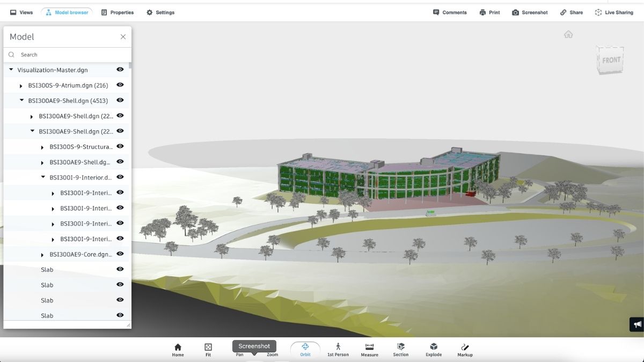Select the Visualization-Master.dgn tree item
This screenshot has height=362, width=644.
click(x=53, y=70)
